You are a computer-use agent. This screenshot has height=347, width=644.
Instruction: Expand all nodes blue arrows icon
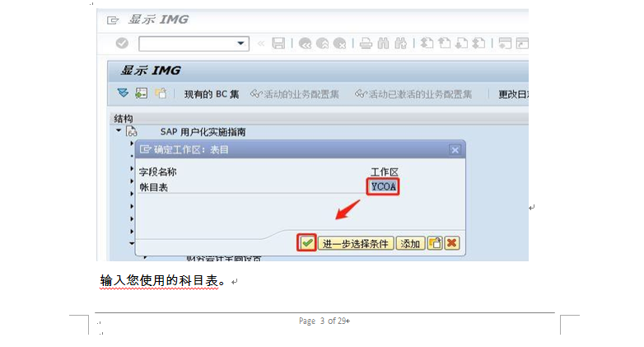(x=123, y=93)
